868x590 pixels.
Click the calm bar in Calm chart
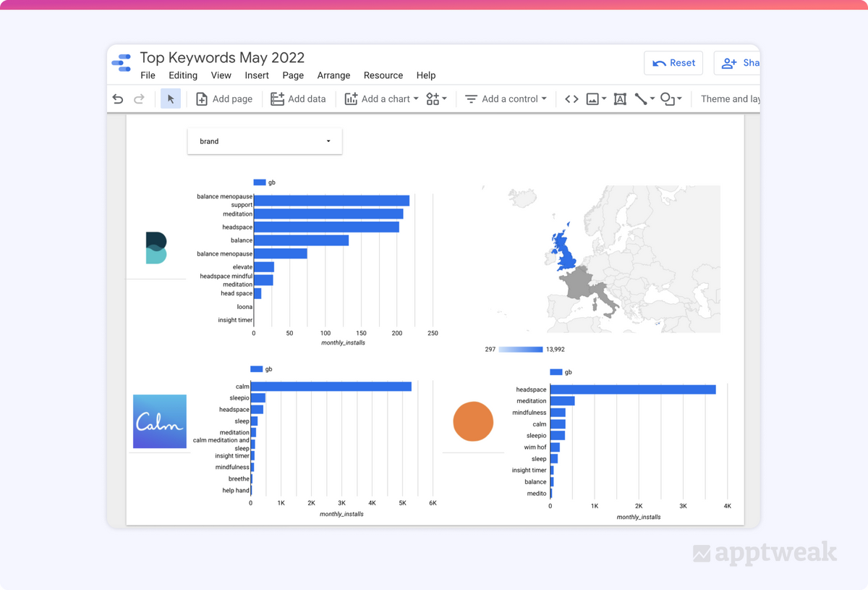pyautogui.click(x=331, y=387)
